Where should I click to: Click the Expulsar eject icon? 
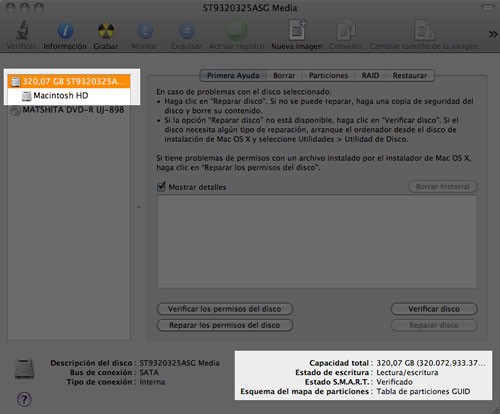tap(187, 31)
